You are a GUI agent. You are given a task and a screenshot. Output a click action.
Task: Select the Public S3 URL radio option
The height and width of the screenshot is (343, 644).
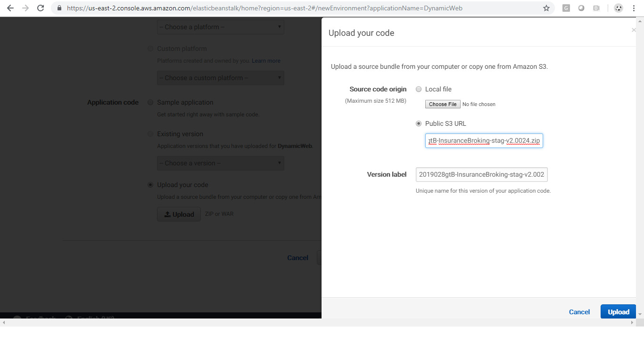(x=419, y=123)
